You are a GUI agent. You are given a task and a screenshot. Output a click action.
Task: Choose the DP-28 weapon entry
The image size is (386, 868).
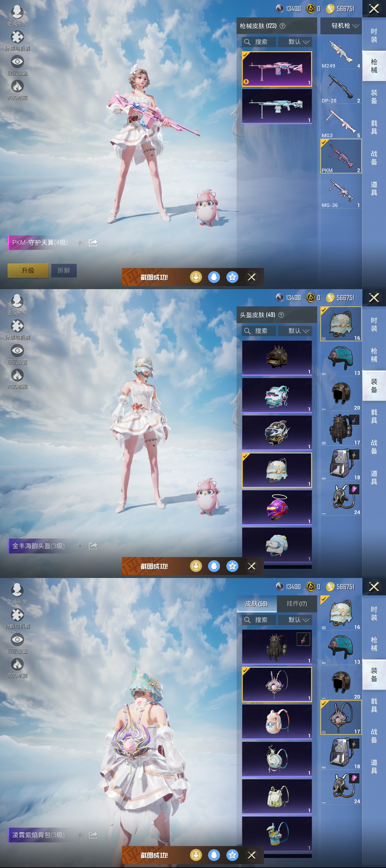(341, 87)
